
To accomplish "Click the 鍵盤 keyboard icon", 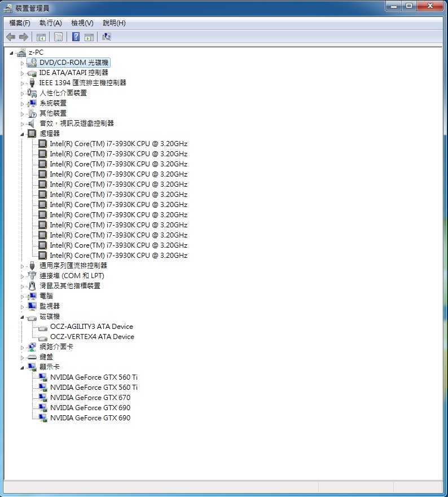I will (32, 357).
